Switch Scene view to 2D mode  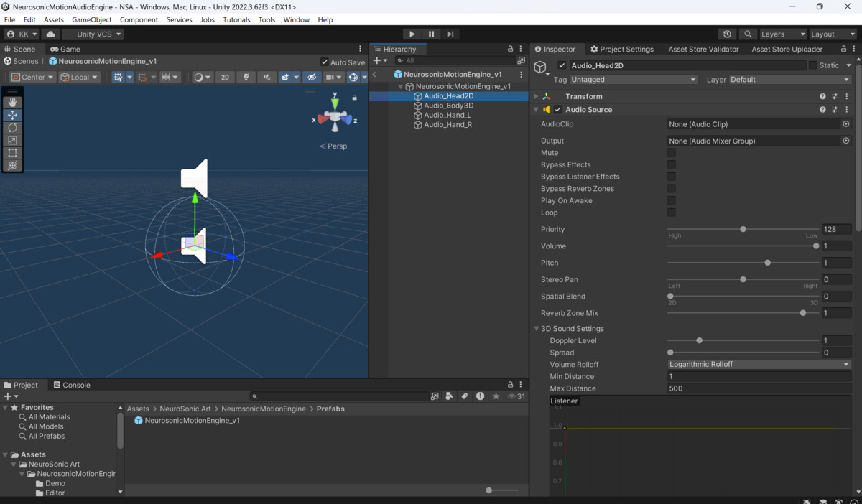pyautogui.click(x=224, y=77)
